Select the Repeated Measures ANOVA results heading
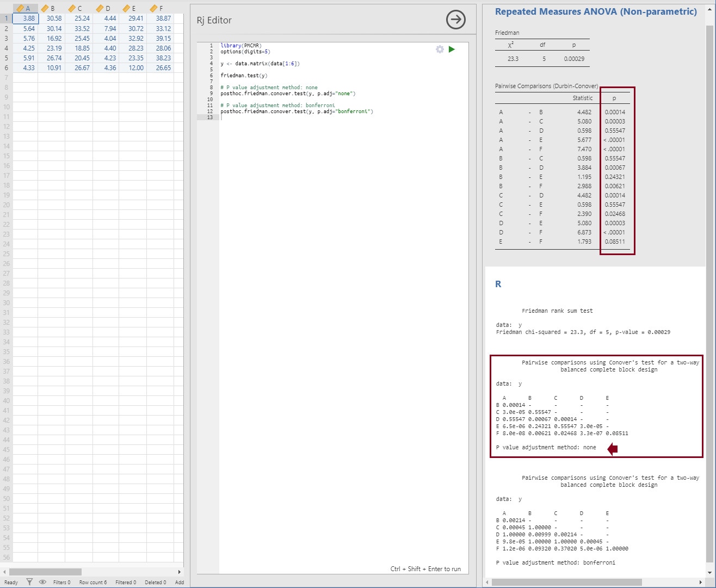The image size is (716, 588). pos(595,12)
